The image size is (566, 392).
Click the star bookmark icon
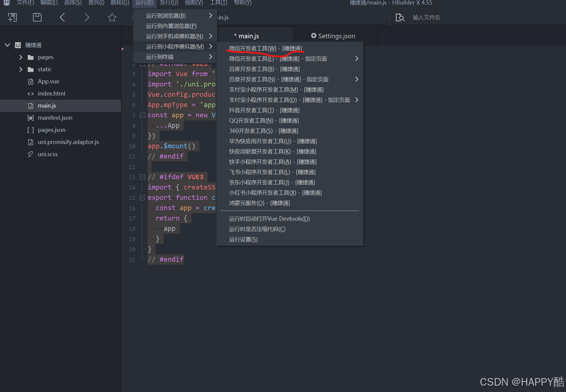pos(112,17)
